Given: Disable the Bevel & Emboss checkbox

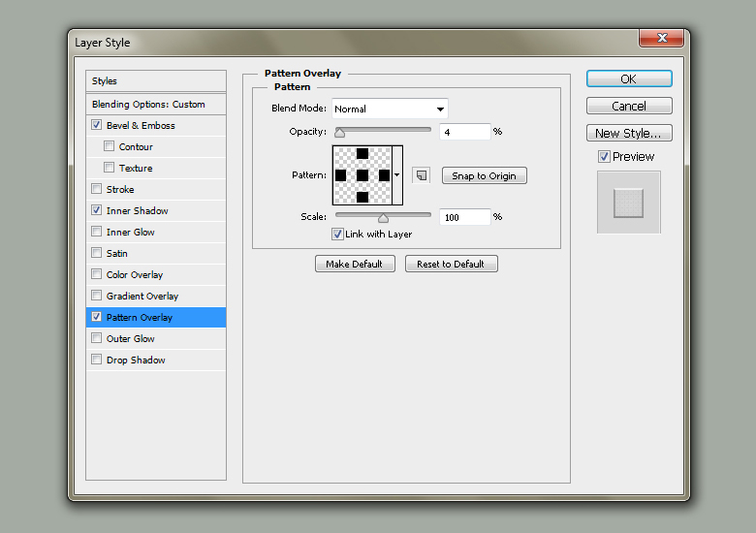Looking at the screenshot, I should point(96,125).
